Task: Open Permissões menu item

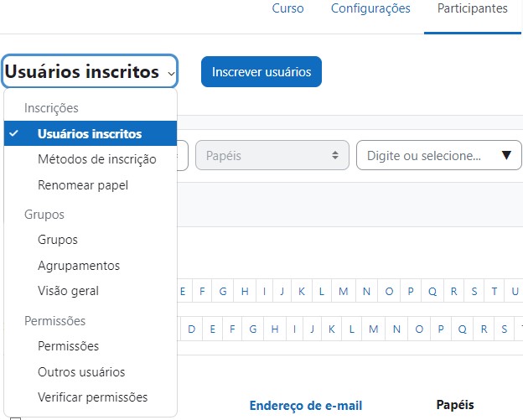Action: (68, 346)
